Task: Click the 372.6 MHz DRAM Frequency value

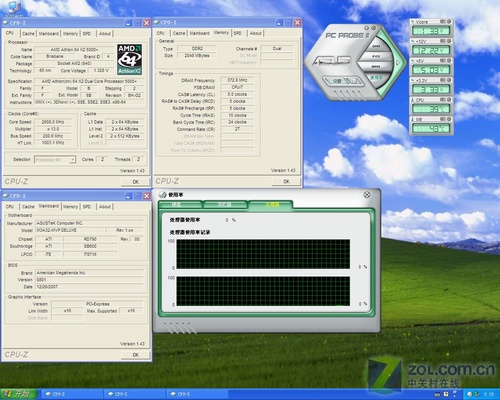Action: [237, 80]
